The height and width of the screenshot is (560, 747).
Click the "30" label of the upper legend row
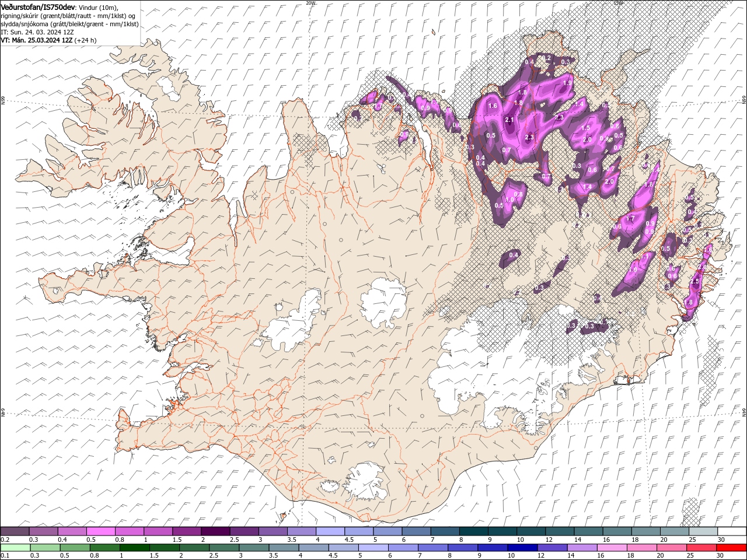[x=721, y=540]
